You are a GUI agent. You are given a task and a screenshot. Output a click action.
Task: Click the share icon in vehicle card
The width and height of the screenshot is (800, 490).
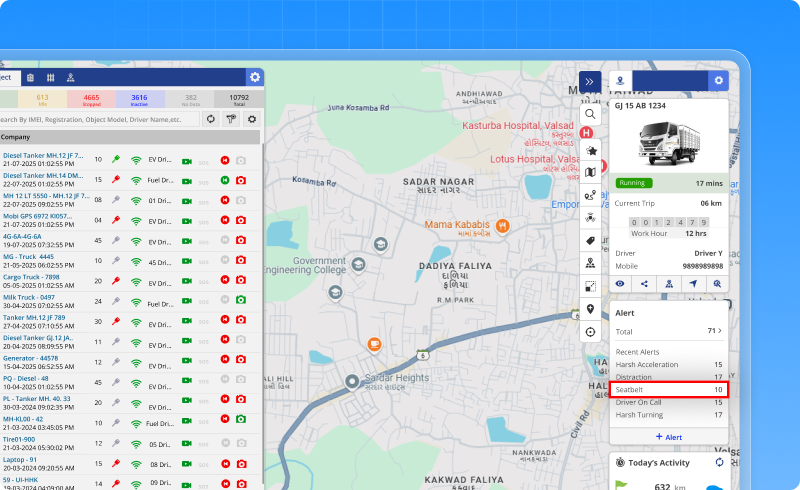coord(645,284)
